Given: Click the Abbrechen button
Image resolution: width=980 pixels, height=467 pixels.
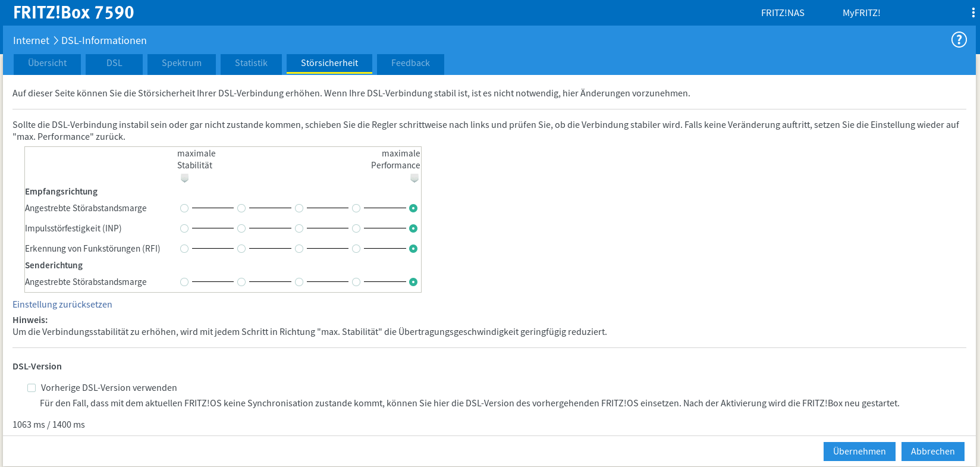Looking at the screenshot, I should 932,452.
